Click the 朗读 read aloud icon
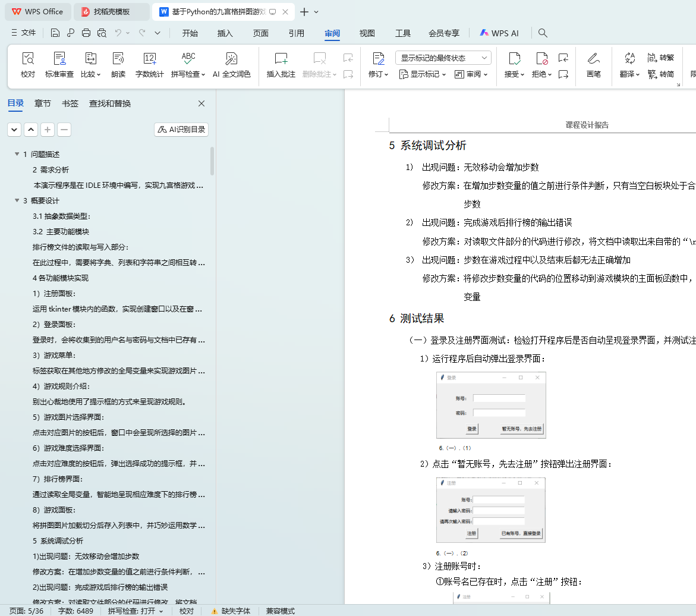The width and height of the screenshot is (696, 616). click(x=118, y=59)
